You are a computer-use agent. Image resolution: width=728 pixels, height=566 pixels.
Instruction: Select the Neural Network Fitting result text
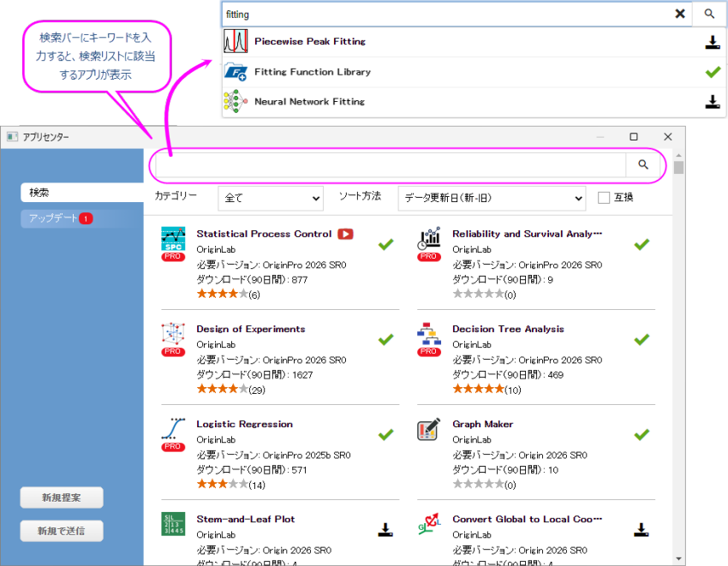(310, 101)
